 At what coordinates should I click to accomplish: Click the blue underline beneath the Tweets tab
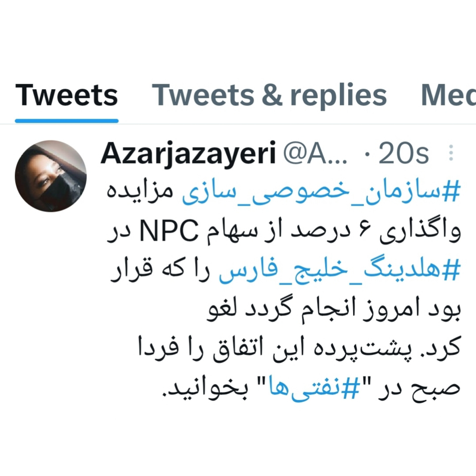pyautogui.click(x=67, y=121)
